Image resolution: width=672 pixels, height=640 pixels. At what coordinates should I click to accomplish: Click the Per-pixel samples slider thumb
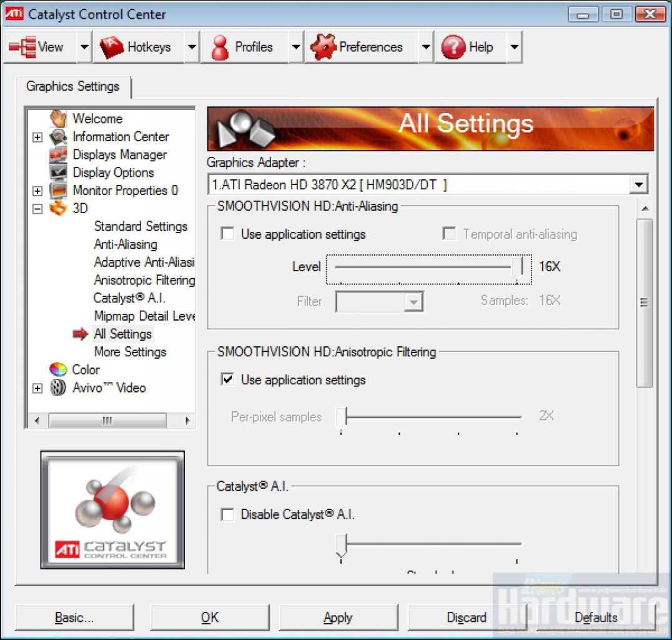coord(341,418)
